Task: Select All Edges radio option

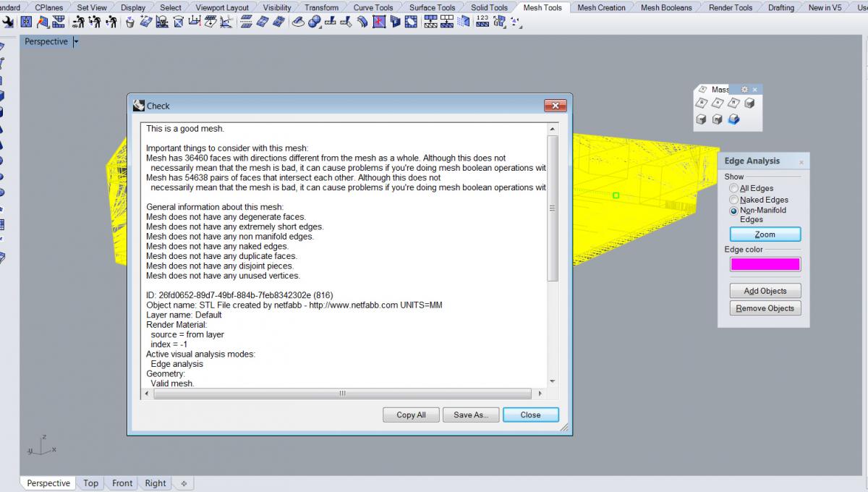Action: point(733,188)
